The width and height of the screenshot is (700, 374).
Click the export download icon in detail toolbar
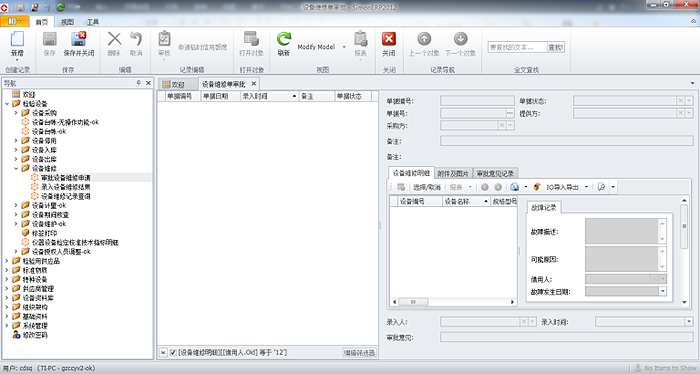click(515, 187)
